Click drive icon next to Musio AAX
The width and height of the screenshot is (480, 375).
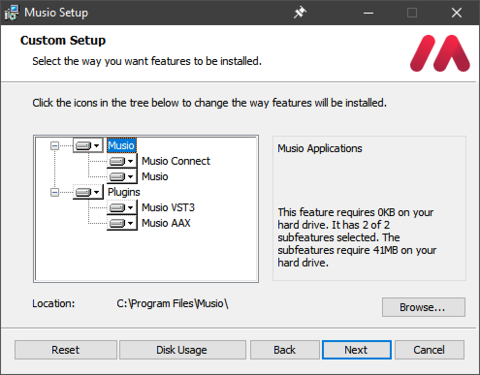[122, 223]
